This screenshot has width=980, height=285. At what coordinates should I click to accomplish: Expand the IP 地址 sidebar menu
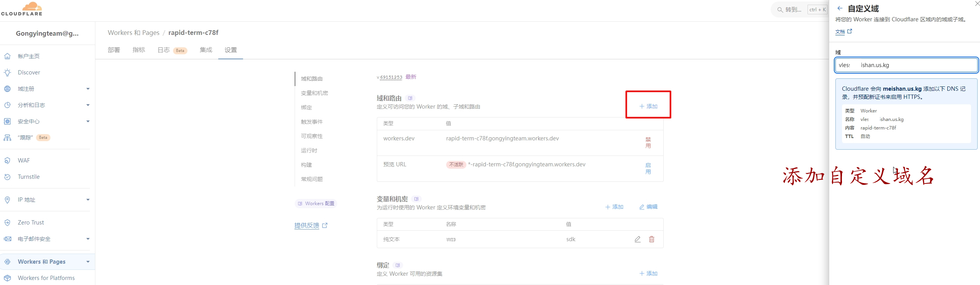[x=88, y=200]
